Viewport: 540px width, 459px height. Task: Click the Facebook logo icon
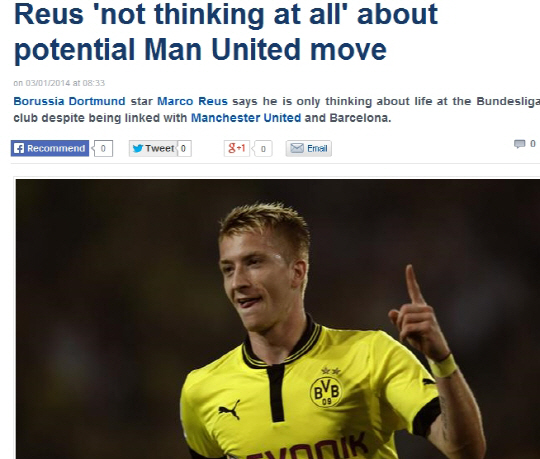(19, 148)
